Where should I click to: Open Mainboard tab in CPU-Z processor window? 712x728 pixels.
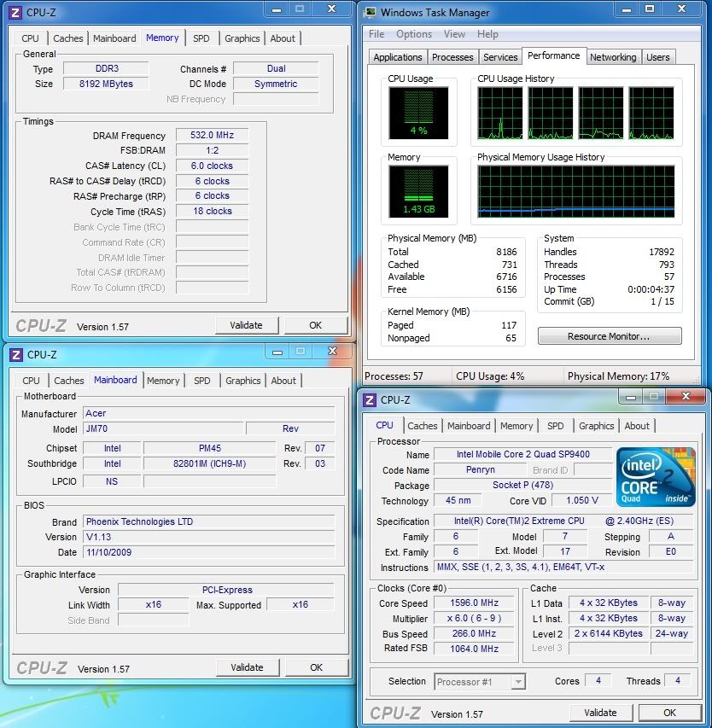(469, 426)
